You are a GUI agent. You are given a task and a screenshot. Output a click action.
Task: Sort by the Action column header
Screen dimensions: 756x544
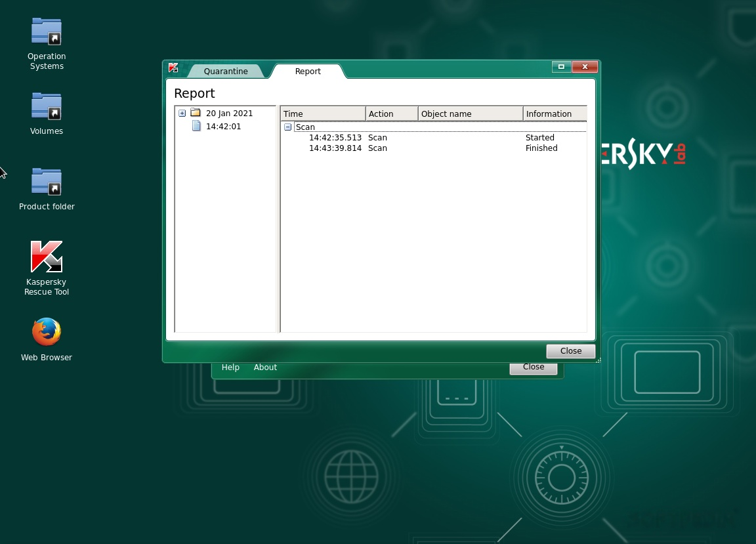coord(392,114)
